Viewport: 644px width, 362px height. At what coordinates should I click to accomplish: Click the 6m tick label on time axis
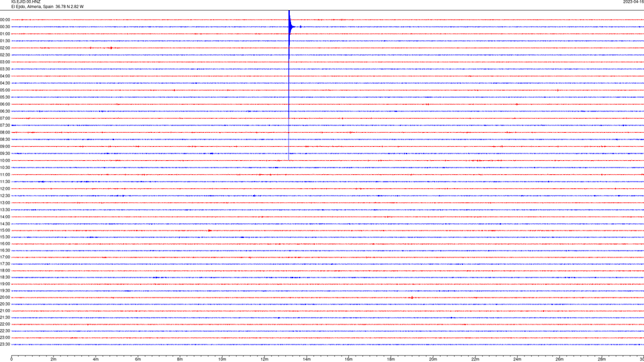tap(138, 359)
